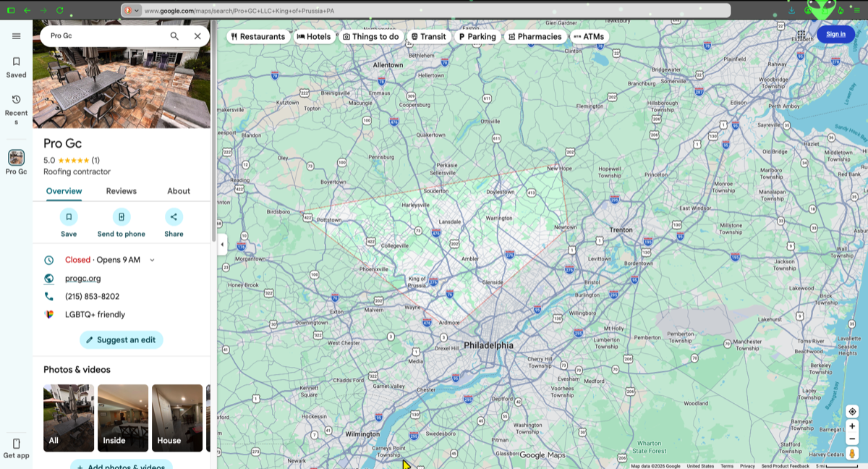The height and width of the screenshot is (469, 868).
Task: Click the Sign in button
Action: (835, 34)
